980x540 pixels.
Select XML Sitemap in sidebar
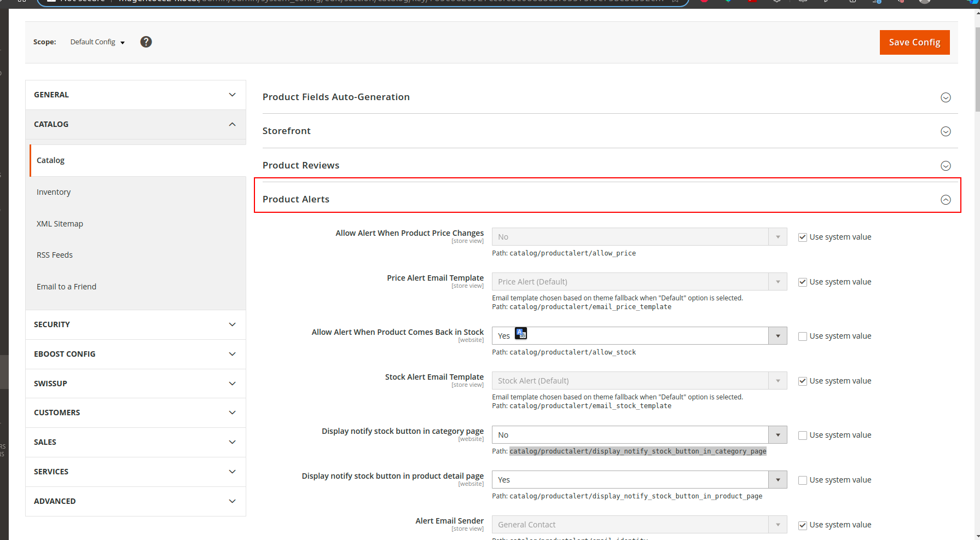(x=60, y=224)
